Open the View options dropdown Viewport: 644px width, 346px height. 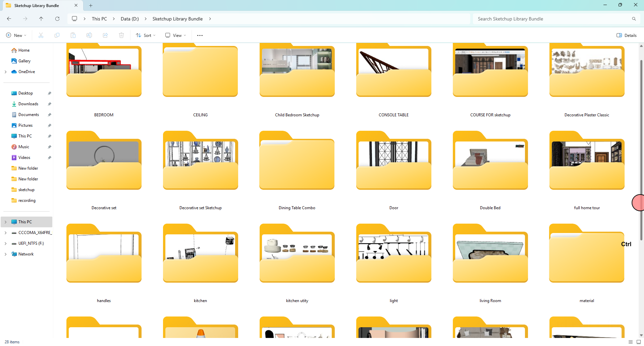point(175,35)
